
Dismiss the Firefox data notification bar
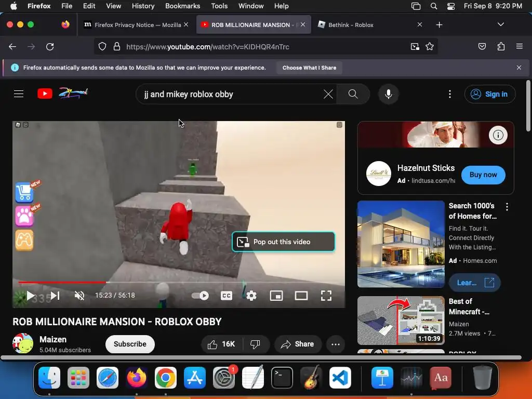[x=519, y=68]
